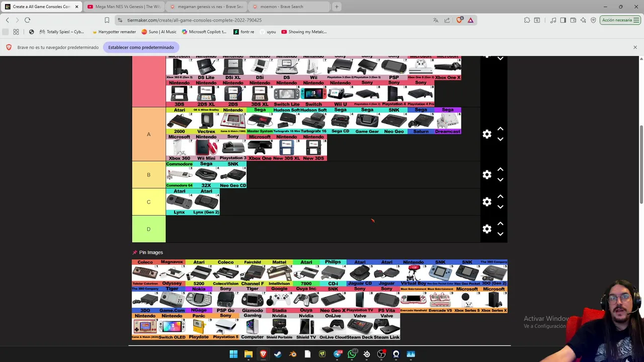
Task: Go back to the previous page
Action: 7,20
